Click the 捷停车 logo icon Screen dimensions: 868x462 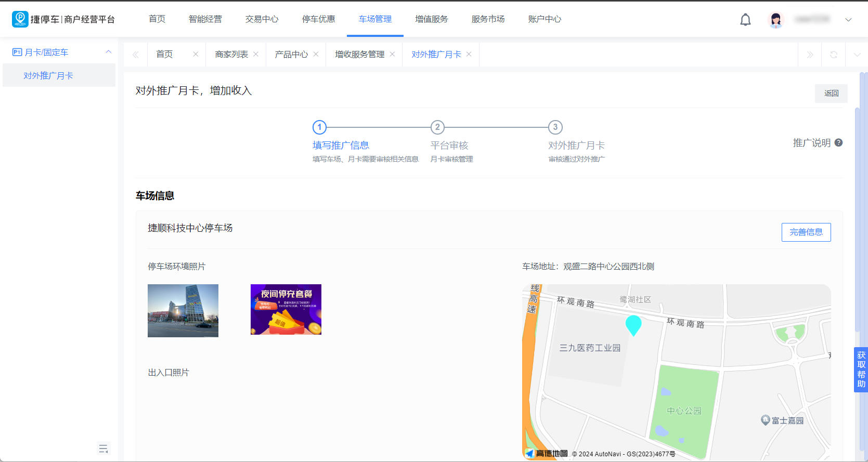click(20, 19)
